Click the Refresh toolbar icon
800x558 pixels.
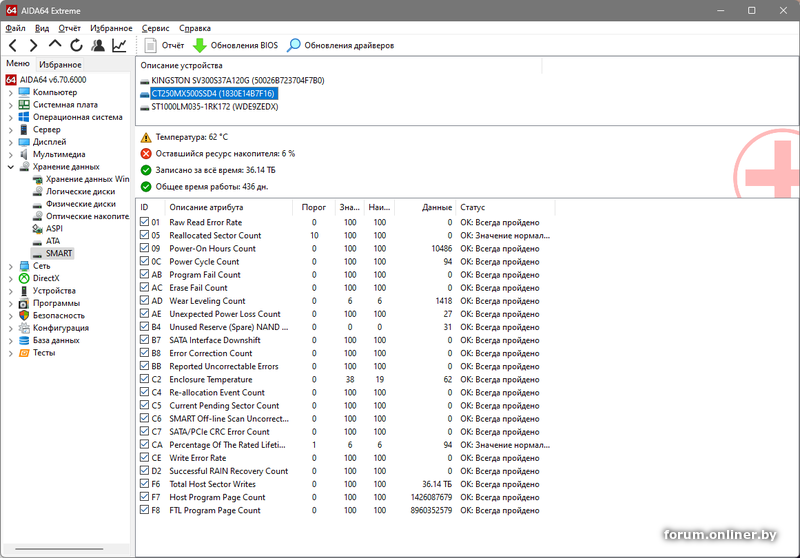point(76,46)
